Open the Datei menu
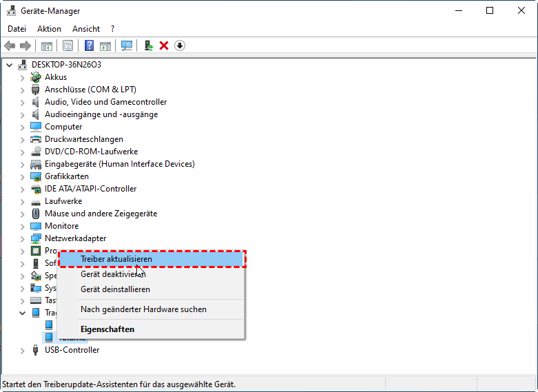The width and height of the screenshot is (538, 392). 17,29
